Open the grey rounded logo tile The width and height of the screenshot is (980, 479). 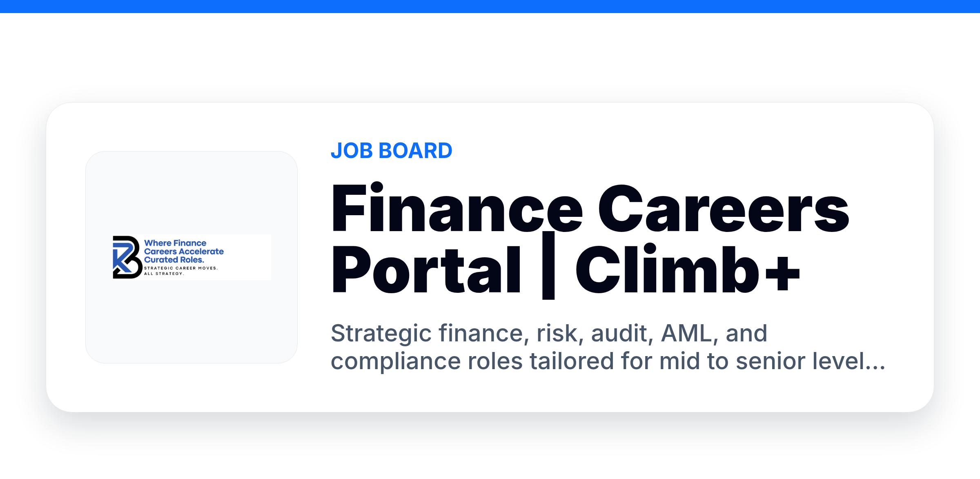(192, 257)
